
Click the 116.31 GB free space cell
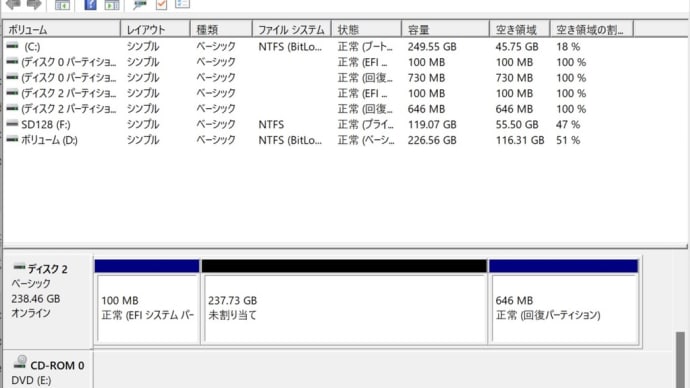(520, 140)
